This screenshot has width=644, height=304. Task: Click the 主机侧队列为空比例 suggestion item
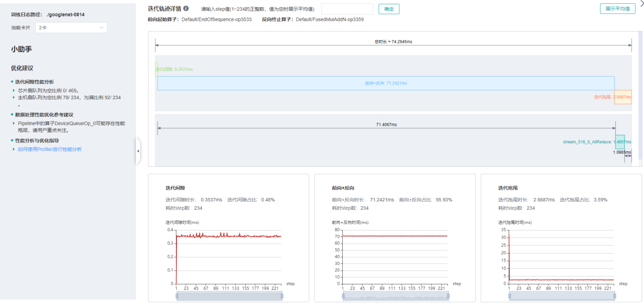[69, 98]
